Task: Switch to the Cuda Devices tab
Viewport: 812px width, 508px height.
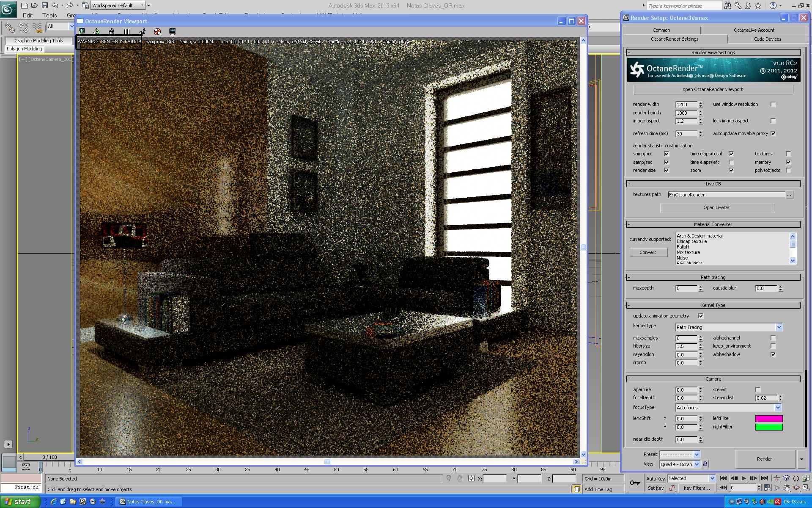Action: 767,39
